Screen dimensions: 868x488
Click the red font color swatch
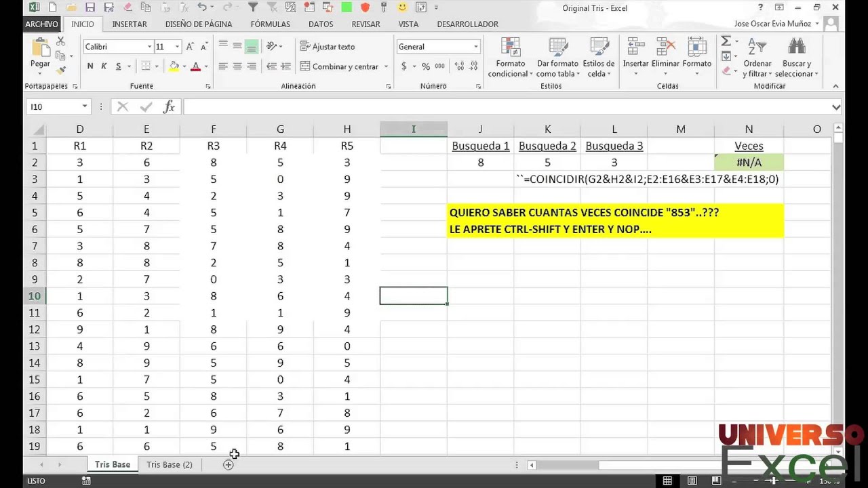coord(196,66)
